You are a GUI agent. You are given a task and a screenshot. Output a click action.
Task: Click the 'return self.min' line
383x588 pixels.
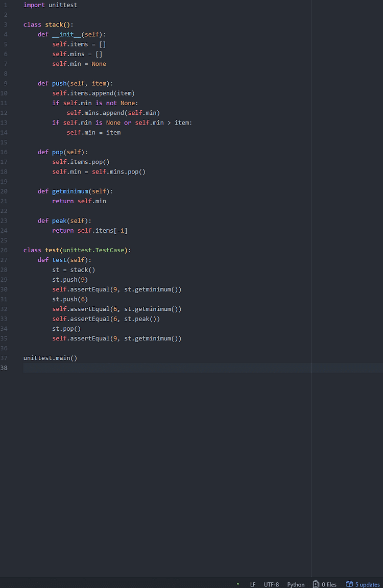click(79, 201)
